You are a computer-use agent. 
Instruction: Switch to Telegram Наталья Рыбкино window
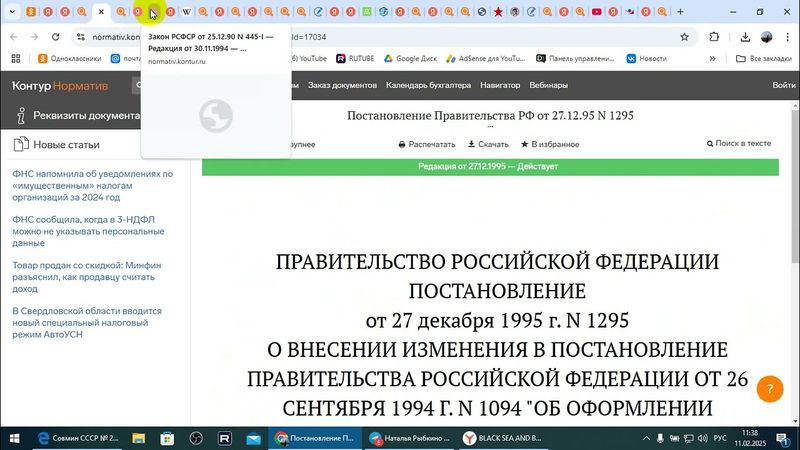[x=409, y=438]
